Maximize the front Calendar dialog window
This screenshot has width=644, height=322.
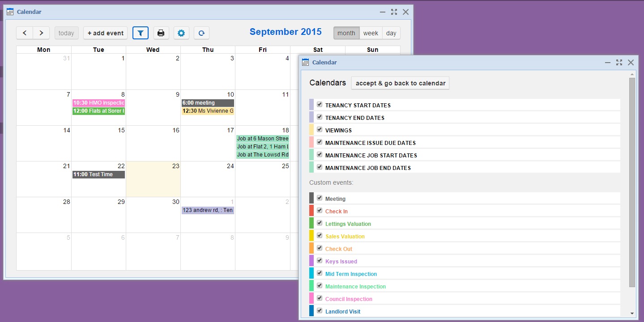click(x=619, y=63)
